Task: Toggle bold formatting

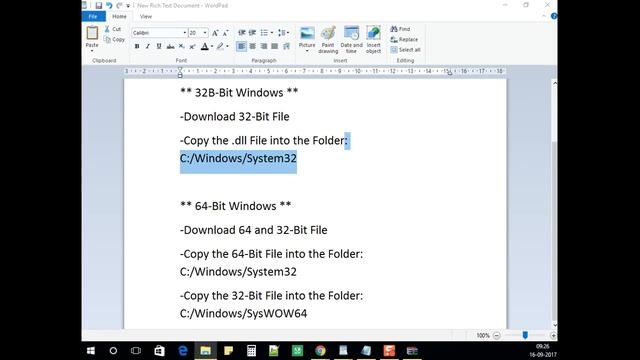Action: [x=137, y=47]
